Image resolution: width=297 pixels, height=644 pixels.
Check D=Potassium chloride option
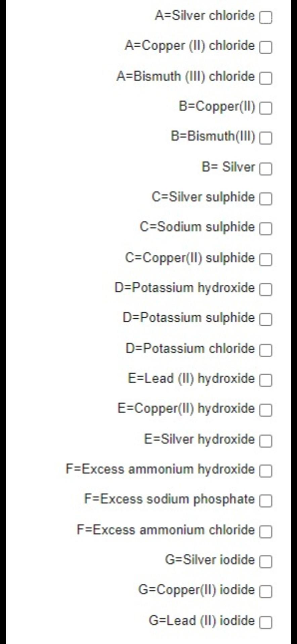tap(266, 350)
